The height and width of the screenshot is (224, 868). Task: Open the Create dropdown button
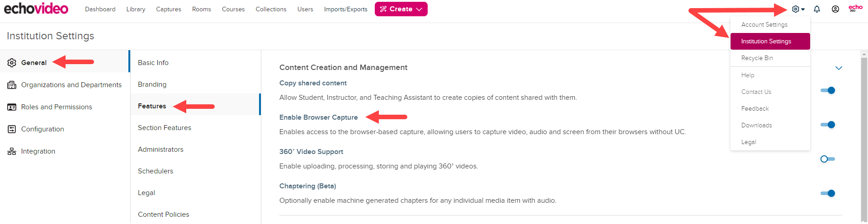coord(401,9)
